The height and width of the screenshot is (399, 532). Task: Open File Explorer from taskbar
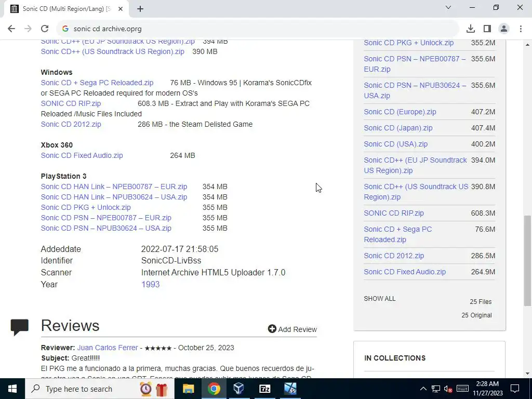tap(188, 389)
